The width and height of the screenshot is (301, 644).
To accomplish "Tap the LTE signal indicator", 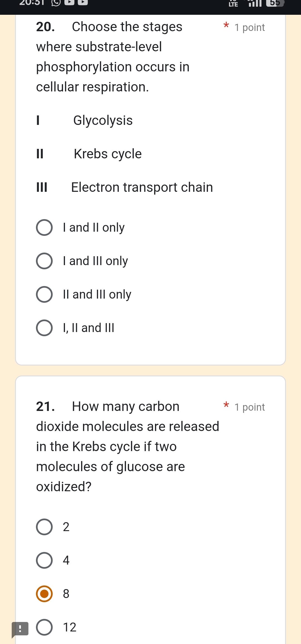I will pos(233,4).
